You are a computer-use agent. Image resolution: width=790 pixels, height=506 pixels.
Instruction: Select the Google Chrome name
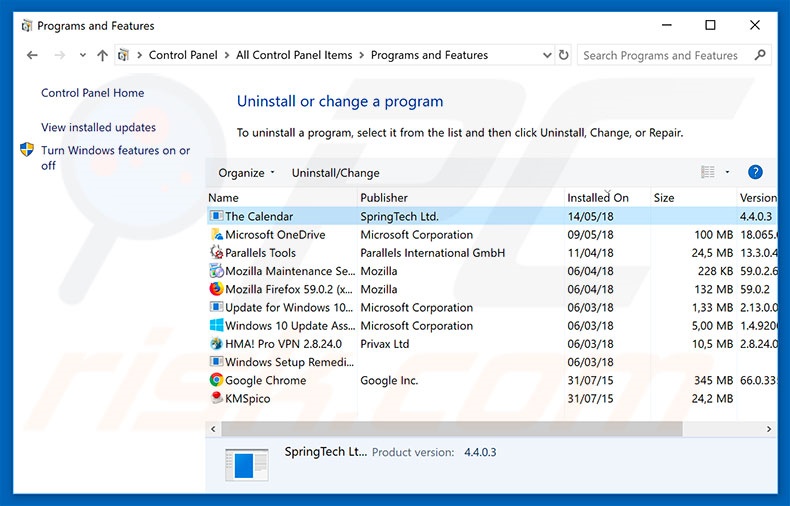pos(266,380)
